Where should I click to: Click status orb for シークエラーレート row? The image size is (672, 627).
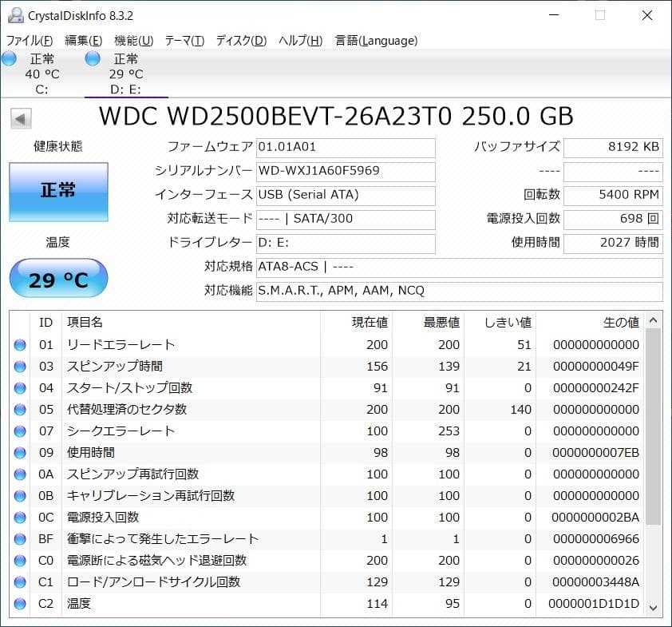[x=20, y=431]
